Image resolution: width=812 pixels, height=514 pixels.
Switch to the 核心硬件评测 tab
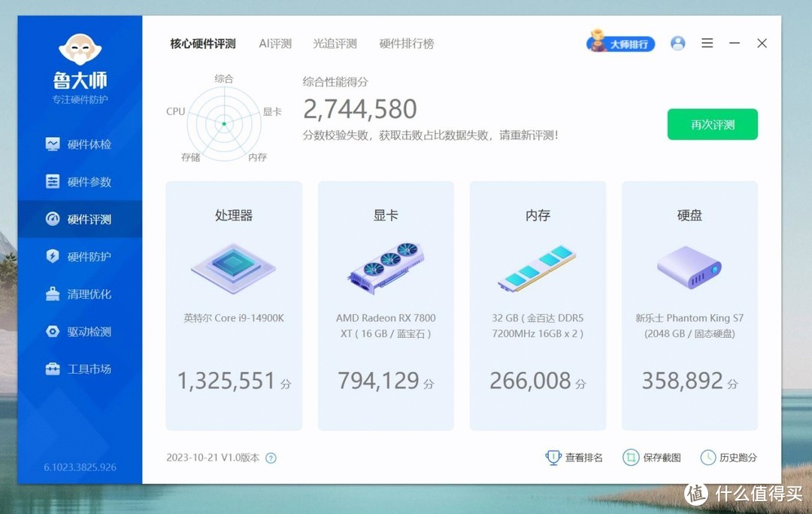(203, 44)
